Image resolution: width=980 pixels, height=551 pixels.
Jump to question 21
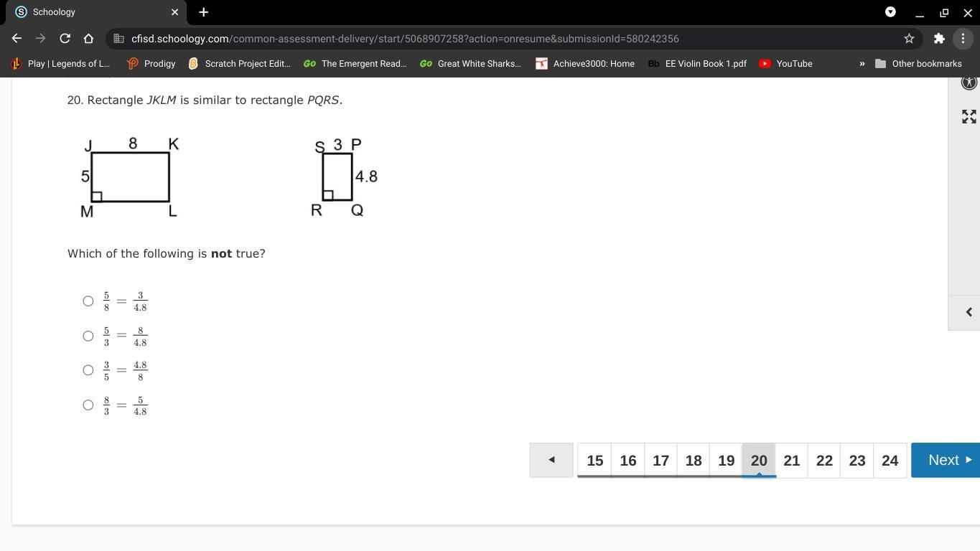792,460
